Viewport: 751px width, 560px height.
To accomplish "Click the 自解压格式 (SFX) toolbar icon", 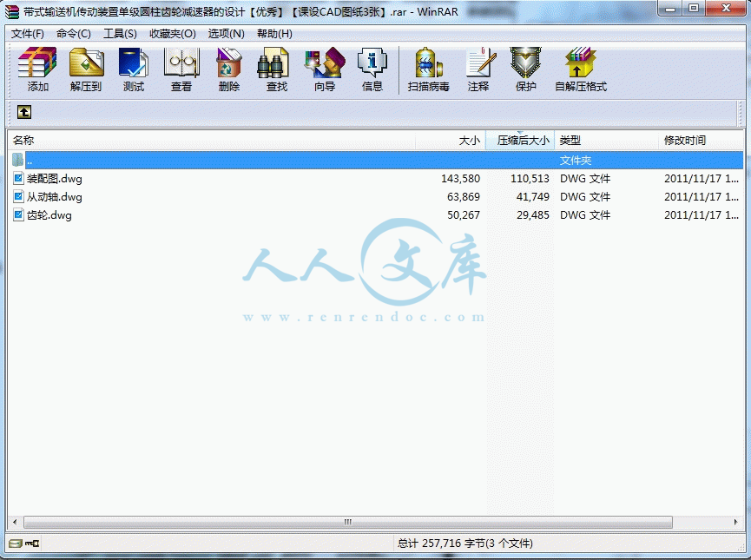I will [581, 63].
